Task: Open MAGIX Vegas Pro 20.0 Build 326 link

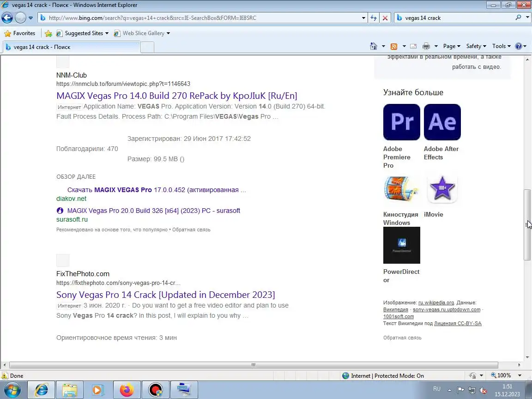Action: (x=154, y=211)
